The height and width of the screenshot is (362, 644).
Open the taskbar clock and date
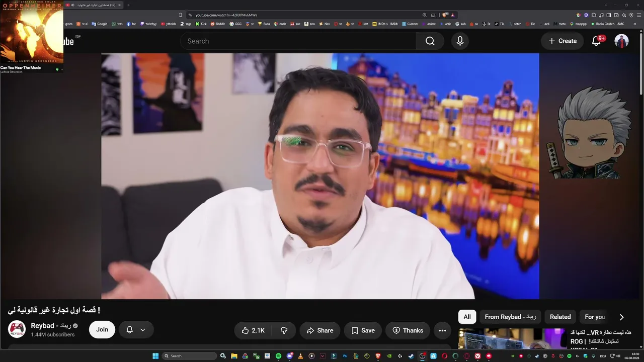point(632,356)
